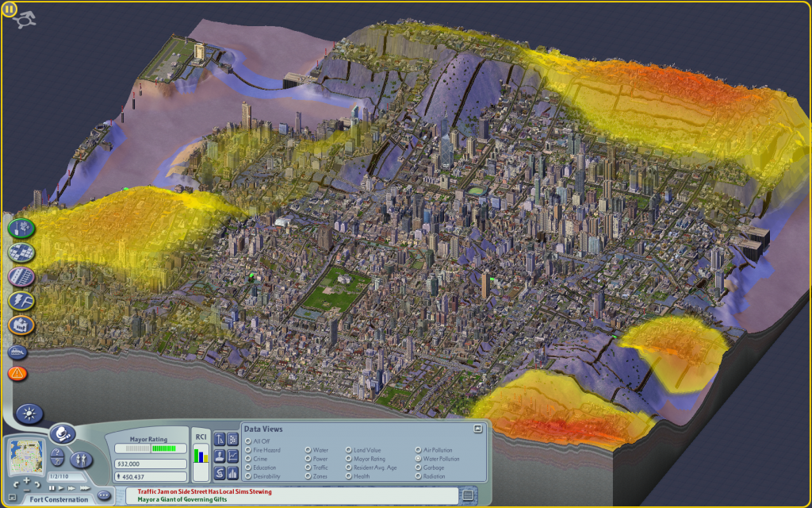Collapse the Data Views panel
The width and height of the screenshot is (812, 508).
[478, 429]
